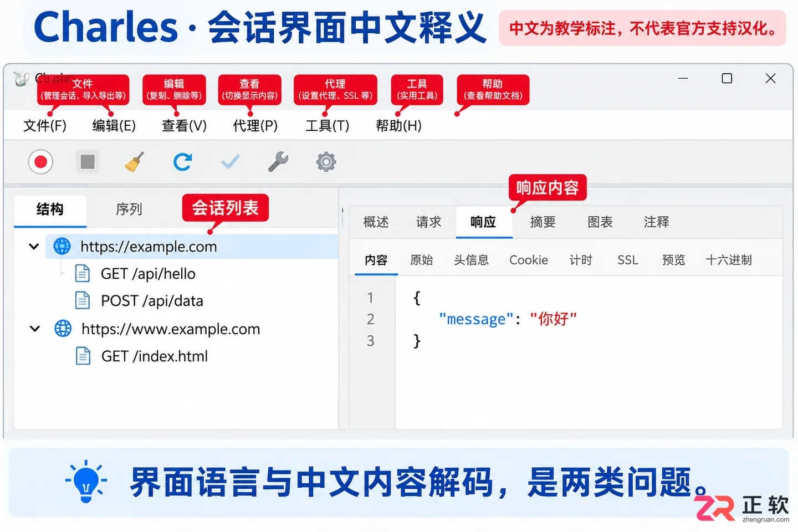Click the globe icon beside https://www.example.com
This screenshot has width=798, height=532.
coord(63,329)
